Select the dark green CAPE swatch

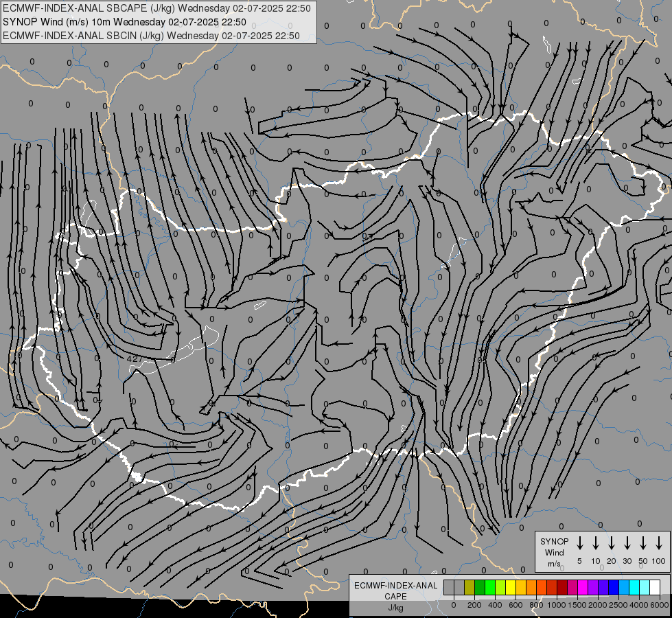(480, 588)
